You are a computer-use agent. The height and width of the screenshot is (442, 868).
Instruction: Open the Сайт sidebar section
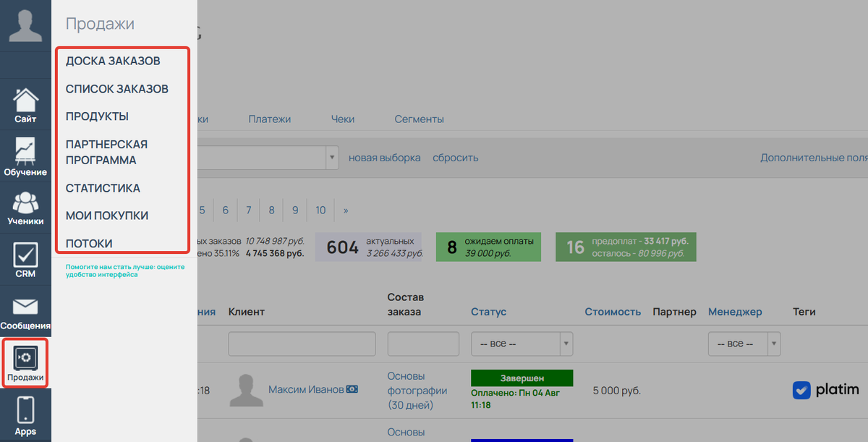tap(25, 105)
